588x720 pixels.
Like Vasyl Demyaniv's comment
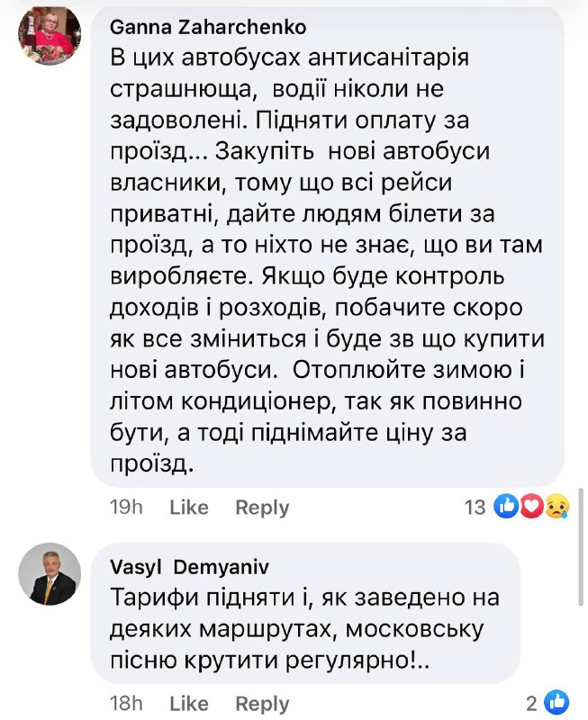click(189, 703)
